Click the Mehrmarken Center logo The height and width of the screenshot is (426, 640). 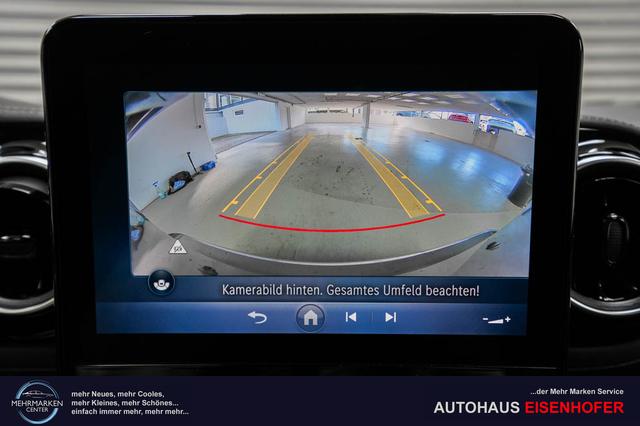tap(37, 402)
